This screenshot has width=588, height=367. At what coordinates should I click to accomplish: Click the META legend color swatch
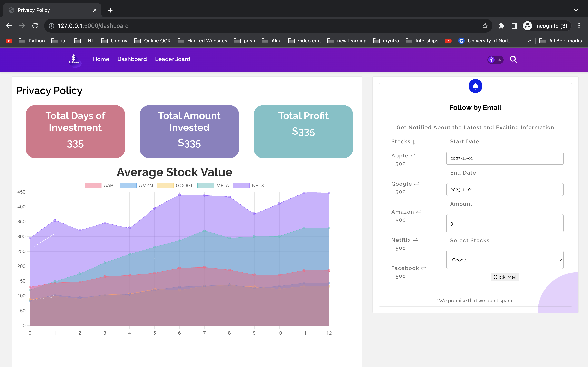(206, 186)
